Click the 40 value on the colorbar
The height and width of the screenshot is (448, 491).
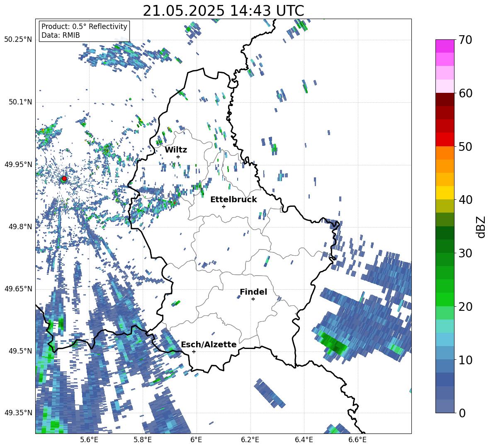465,200
